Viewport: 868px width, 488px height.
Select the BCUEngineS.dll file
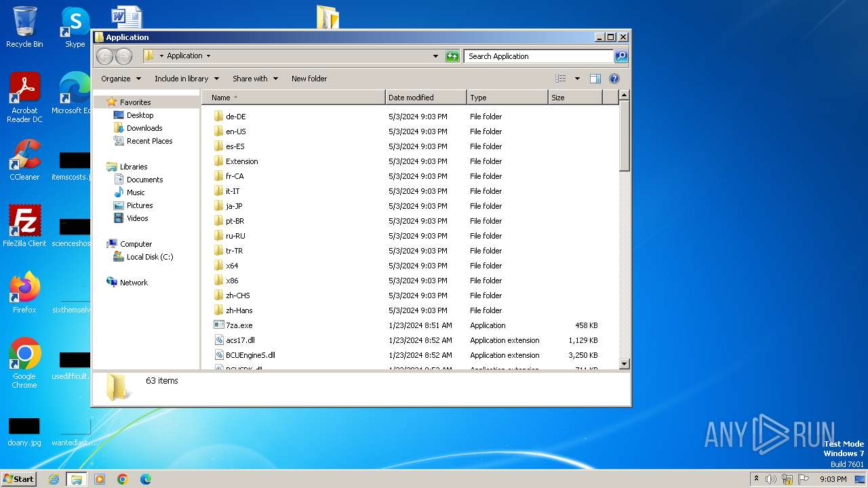pyautogui.click(x=250, y=355)
